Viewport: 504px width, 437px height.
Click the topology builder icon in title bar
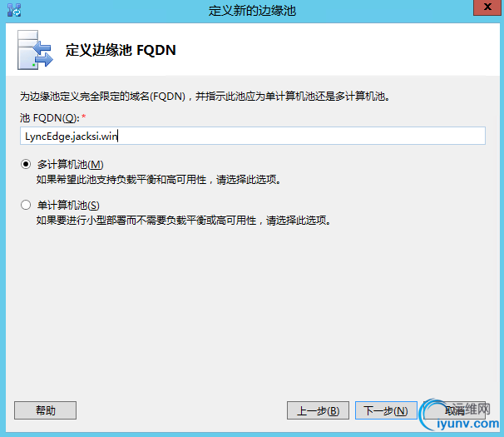coord(14,10)
